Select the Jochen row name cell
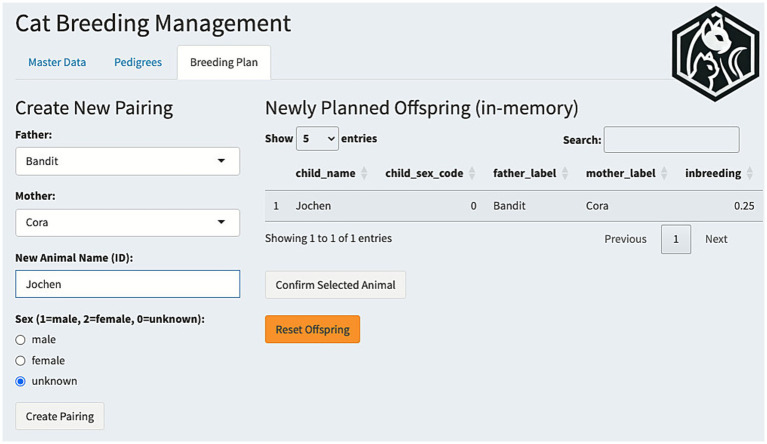This screenshot has height=444, width=767. click(313, 206)
